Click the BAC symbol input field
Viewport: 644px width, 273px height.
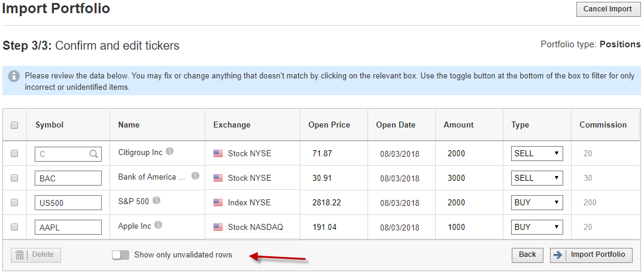coord(68,178)
